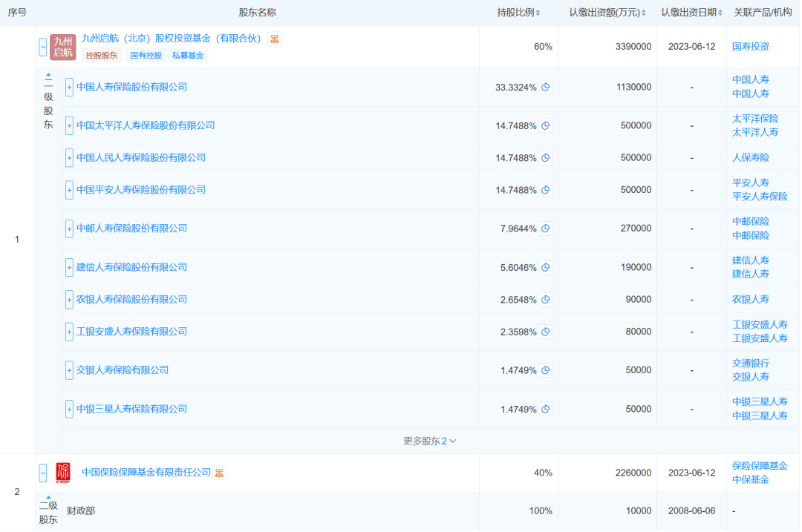Expand 交银人寿保险有限公司 plus box
The width and height of the screenshot is (802, 532).
pos(69,370)
